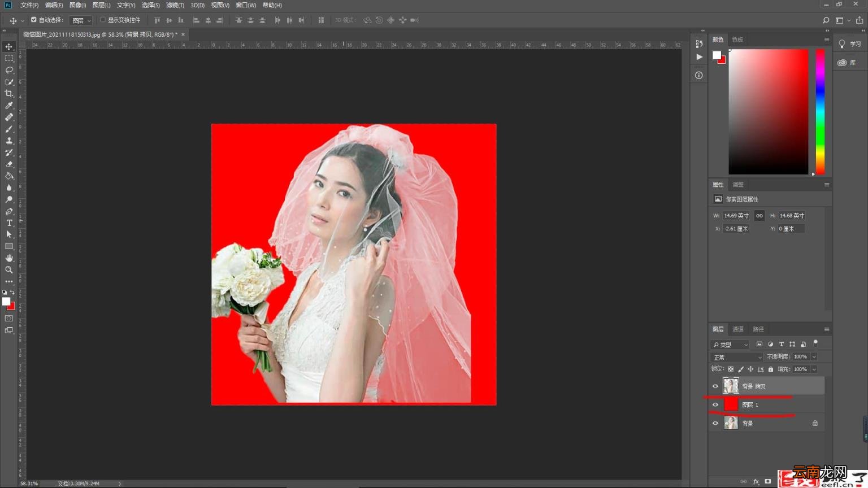This screenshot has height=488, width=868.
Task: Add layer mask icon in Layers panel
Action: point(767,482)
